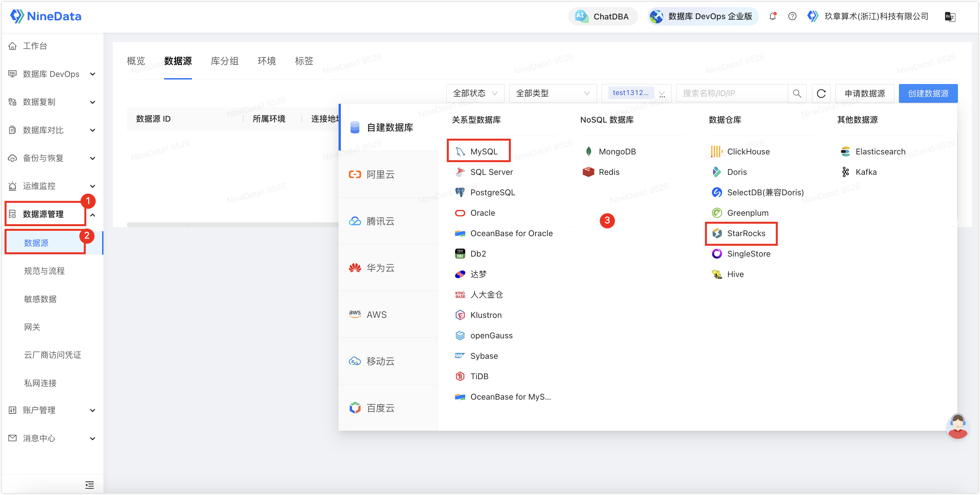980x495 pixels.
Task: Choose the Doris icon
Action: tap(717, 172)
